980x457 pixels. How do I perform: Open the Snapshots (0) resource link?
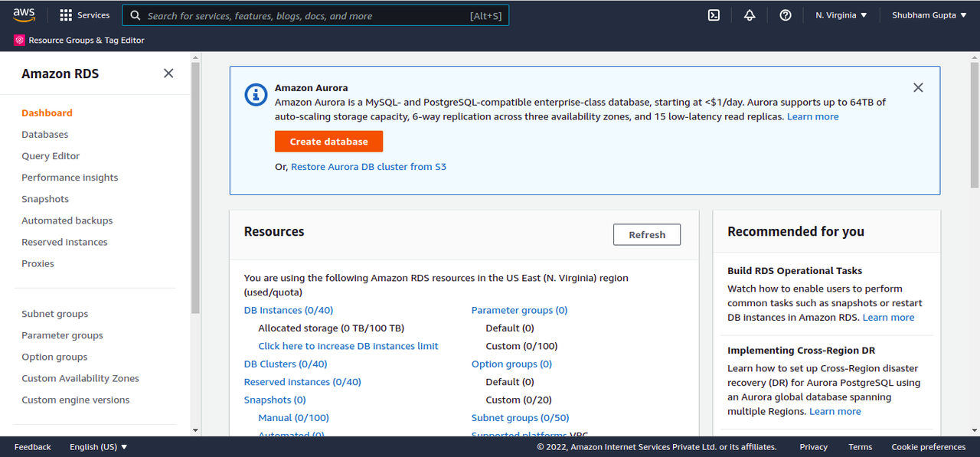[275, 400]
